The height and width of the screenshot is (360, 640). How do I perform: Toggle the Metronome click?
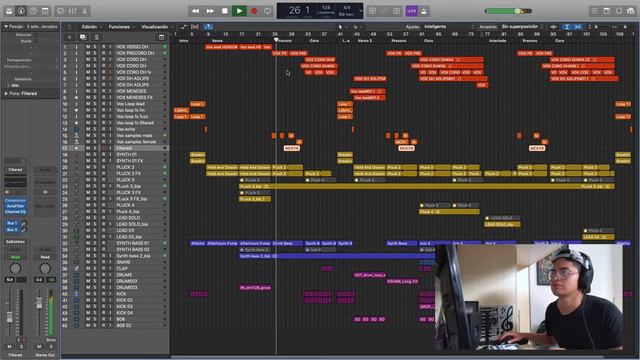click(x=424, y=11)
